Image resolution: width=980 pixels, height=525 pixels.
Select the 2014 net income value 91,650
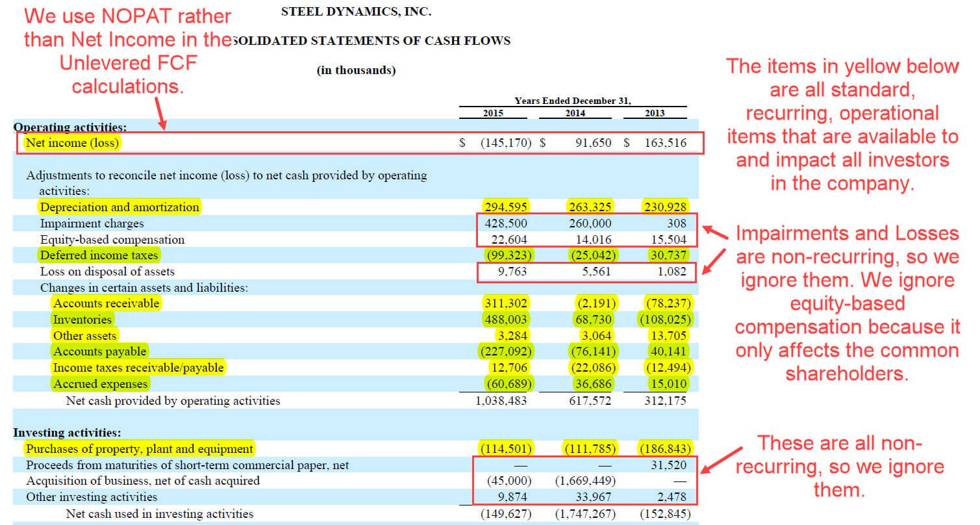[x=593, y=143]
